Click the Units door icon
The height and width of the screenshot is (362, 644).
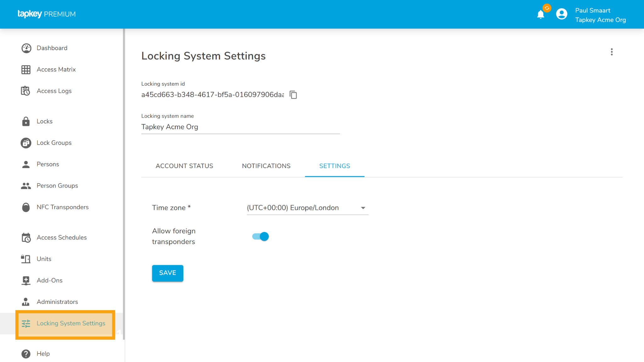pos(26,259)
